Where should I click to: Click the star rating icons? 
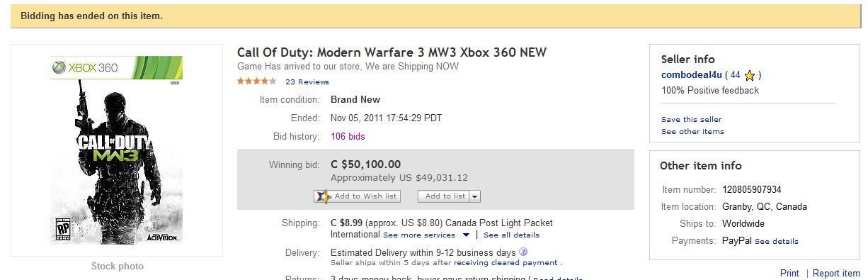[257, 82]
